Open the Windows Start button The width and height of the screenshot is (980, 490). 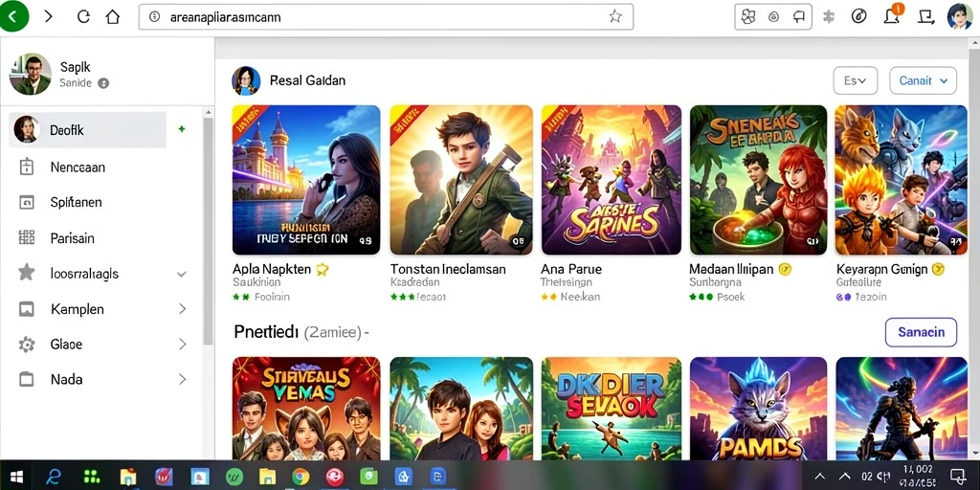tap(17, 477)
